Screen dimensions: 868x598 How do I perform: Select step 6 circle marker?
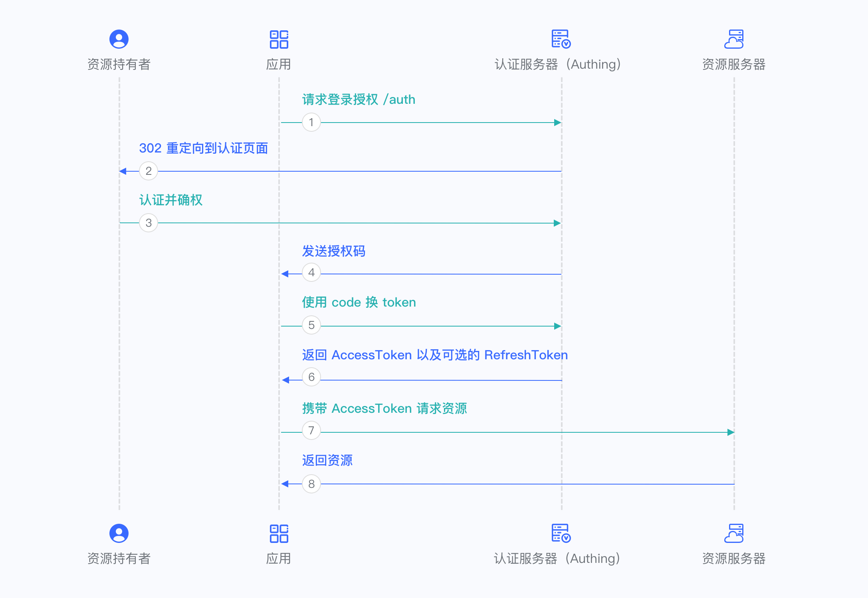311,377
